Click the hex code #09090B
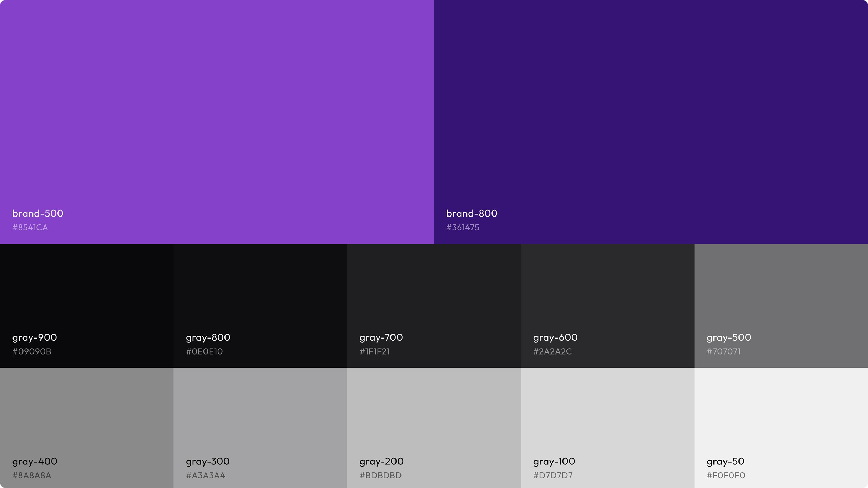Image resolution: width=868 pixels, height=488 pixels. (32, 351)
